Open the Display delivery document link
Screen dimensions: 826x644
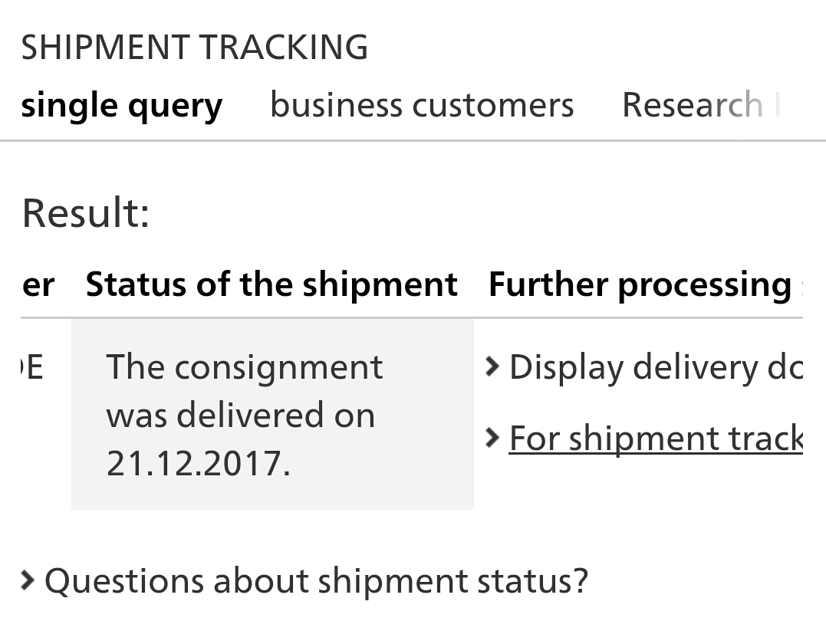pyautogui.click(x=656, y=367)
